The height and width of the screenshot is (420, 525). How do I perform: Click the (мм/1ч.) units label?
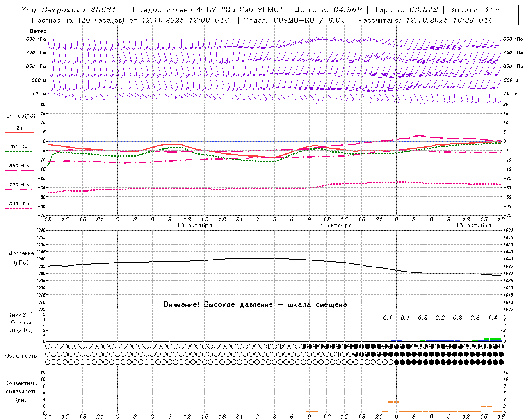(21, 330)
